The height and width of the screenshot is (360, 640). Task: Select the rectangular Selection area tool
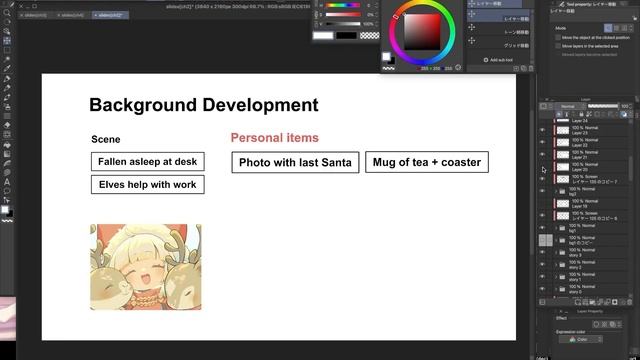point(7,50)
